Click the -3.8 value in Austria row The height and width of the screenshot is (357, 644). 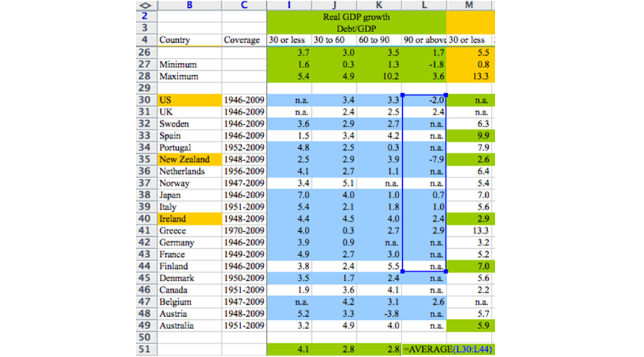[379, 314]
